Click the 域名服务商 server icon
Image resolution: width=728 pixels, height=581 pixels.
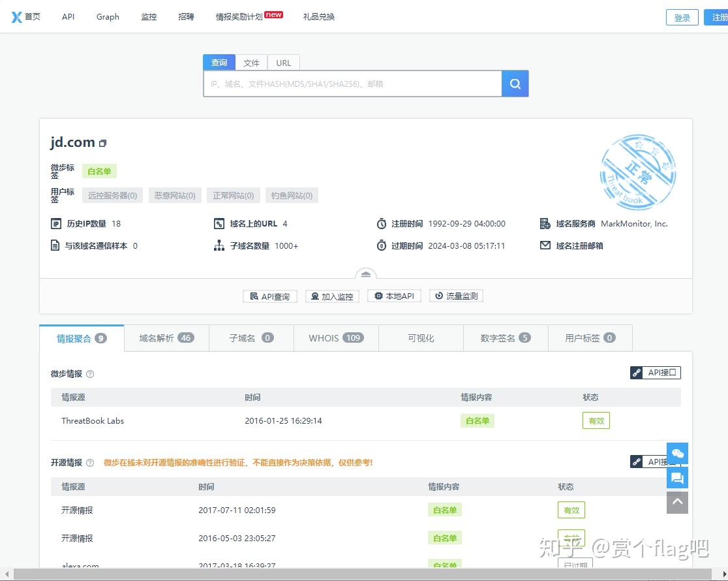pyautogui.click(x=545, y=223)
